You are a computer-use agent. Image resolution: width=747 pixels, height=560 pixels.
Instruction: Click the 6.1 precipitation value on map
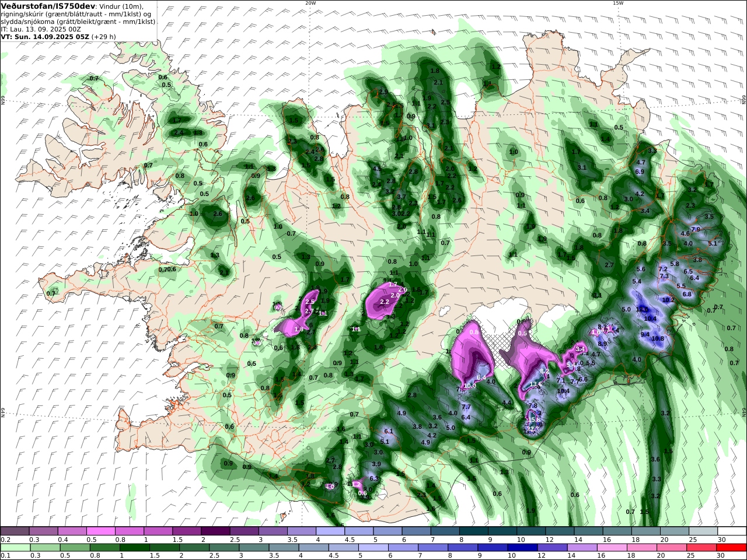(x=389, y=431)
